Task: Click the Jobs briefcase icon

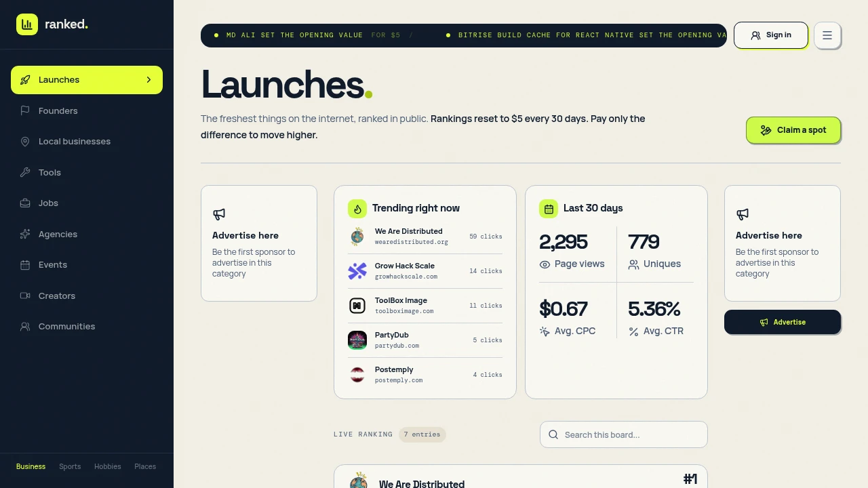Action: pyautogui.click(x=25, y=203)
